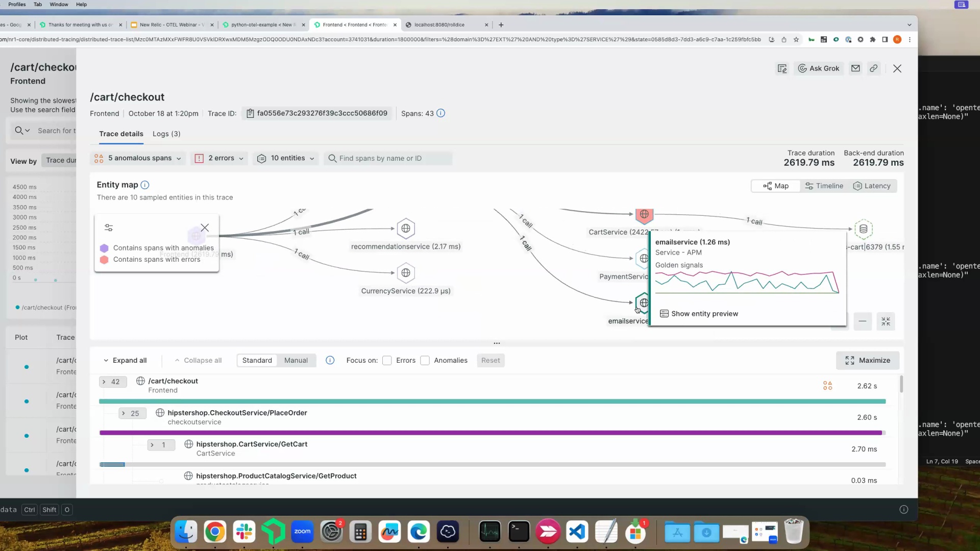This screenshot has height=551, width=980.
Task: Open the Trace details tab
Action: tap(121, 134)
